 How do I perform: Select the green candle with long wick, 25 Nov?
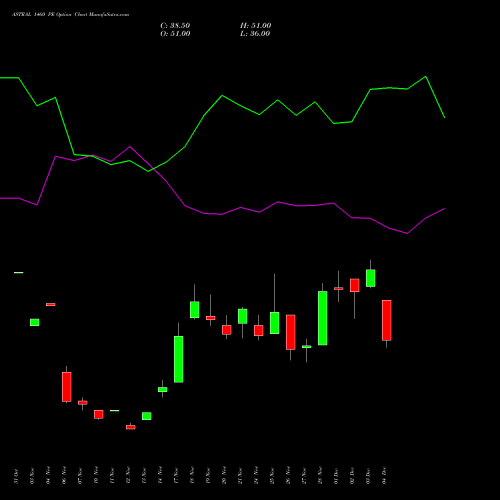[275, 323]
